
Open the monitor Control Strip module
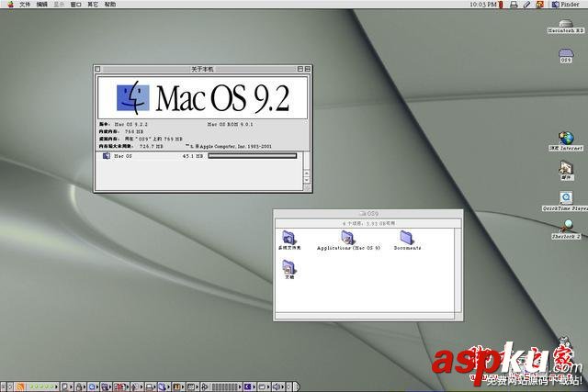pyautogui.click(x=152, y=386)
